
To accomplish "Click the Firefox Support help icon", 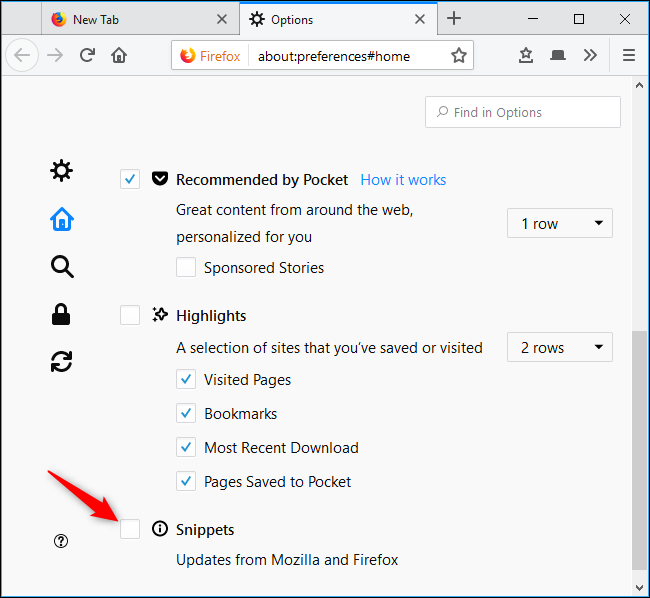I will pyautogui.click(x=61, y=541).
